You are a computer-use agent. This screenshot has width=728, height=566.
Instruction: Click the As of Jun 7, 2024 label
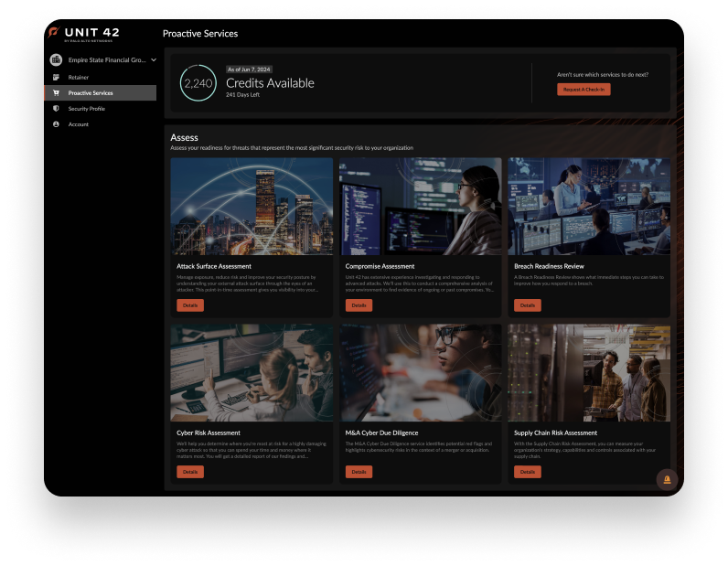(249, 69)
